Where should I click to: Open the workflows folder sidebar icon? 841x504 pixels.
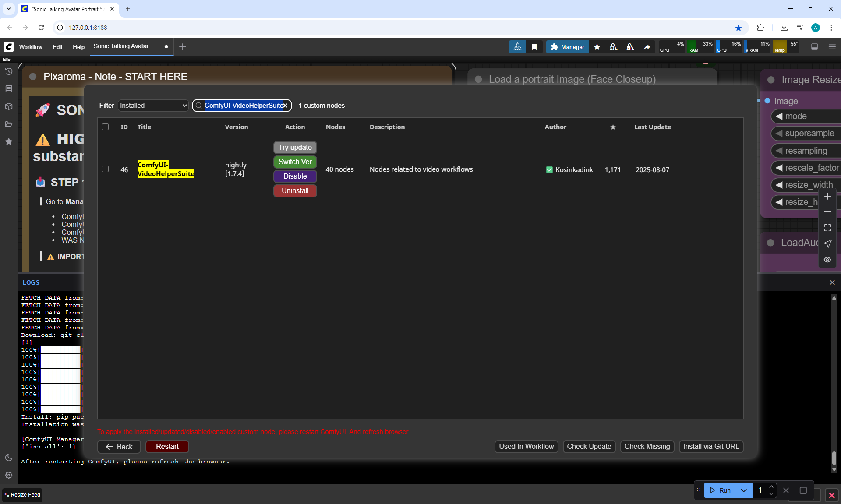(8, 124)
